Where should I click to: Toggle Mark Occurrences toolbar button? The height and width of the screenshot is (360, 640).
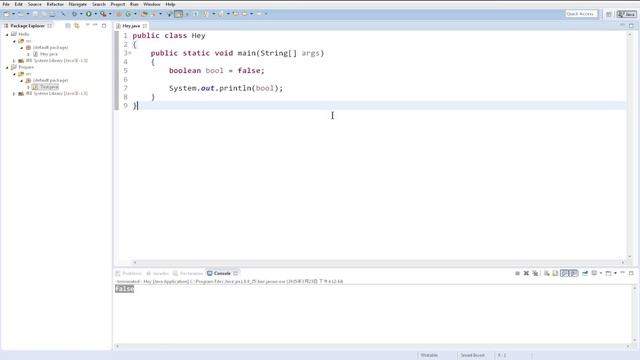pyautogui.click(x=178, y=14)
